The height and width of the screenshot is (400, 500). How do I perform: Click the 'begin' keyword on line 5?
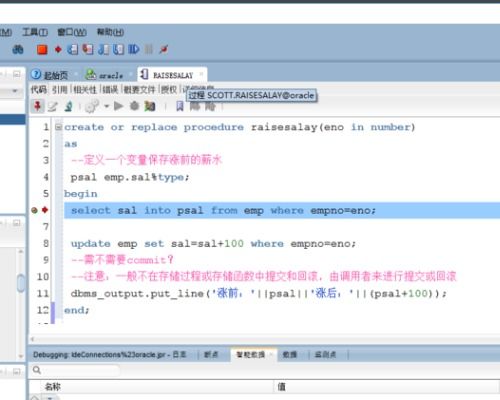coord(81,194)
